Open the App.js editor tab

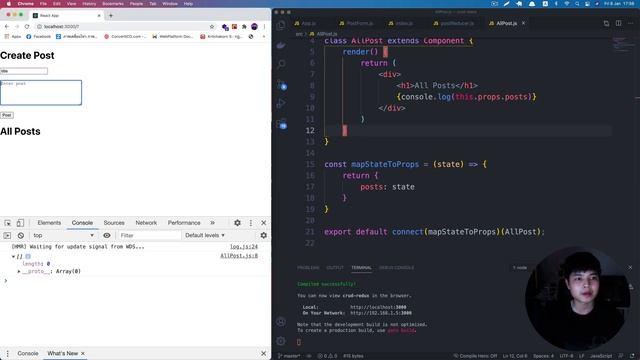click(x=305, y=23)
